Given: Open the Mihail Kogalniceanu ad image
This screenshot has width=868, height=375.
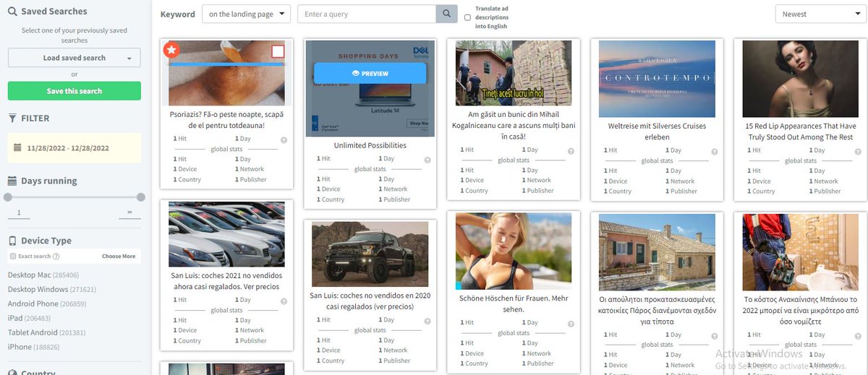Looking at the screenshot, I should click(514, 73).
